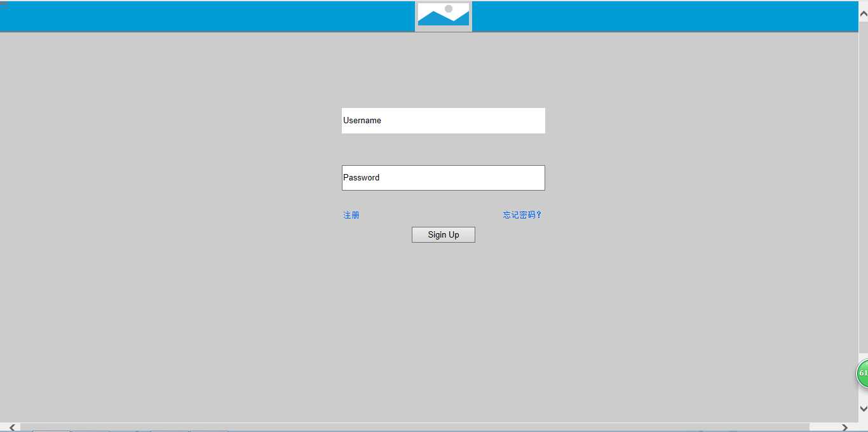Click the vertical scrollbar up arrow
This screenshot has width=868, height=432.
tap(863, 14)
